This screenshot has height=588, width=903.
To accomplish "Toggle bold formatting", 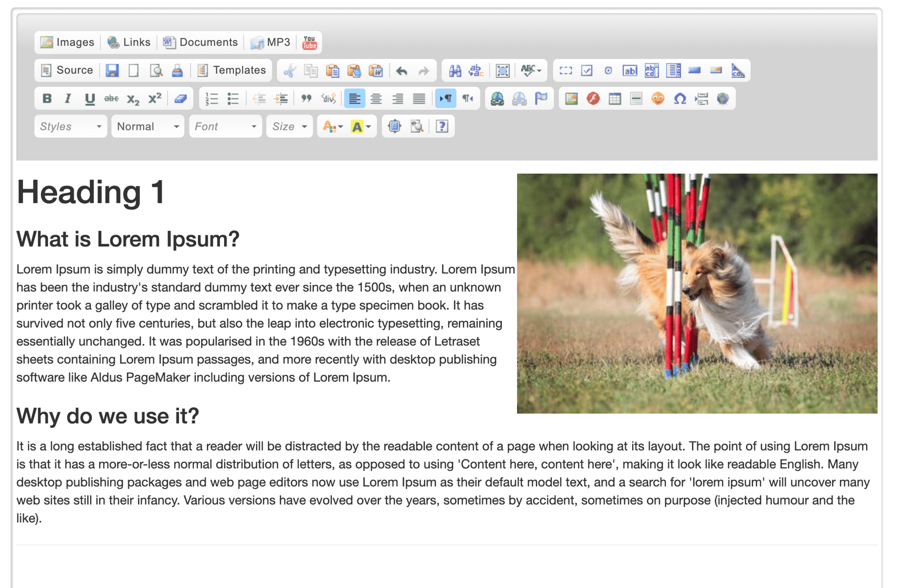I will pyautogui.click(x=47, y=98).
